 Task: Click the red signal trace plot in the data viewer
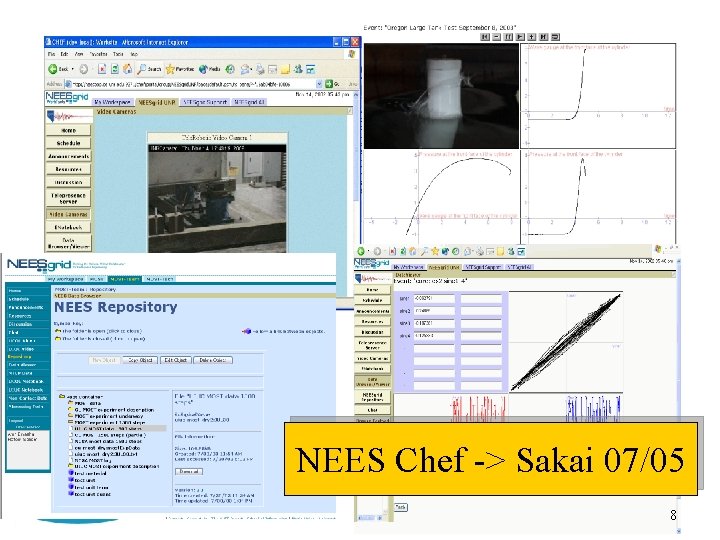click(478, 409)
